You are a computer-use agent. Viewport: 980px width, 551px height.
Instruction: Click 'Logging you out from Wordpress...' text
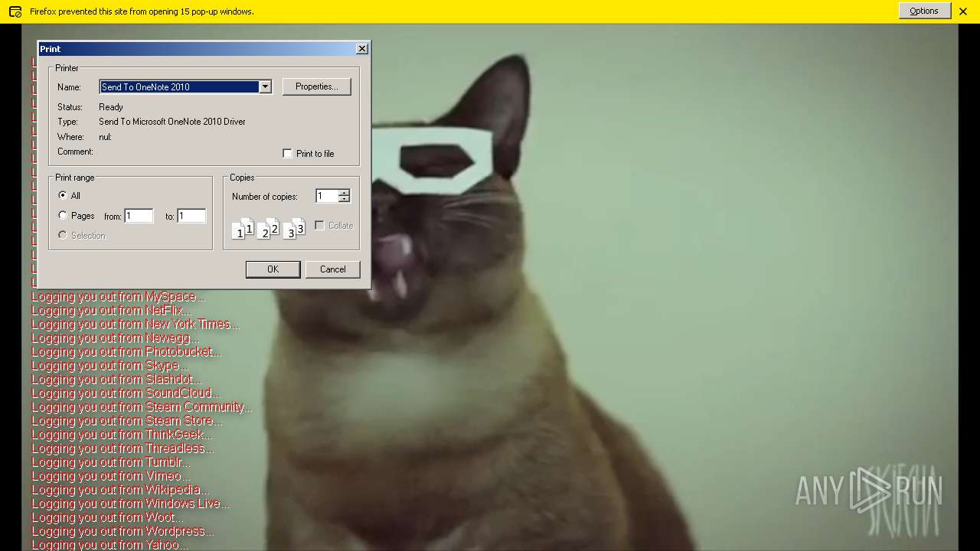tap(122, 531)
